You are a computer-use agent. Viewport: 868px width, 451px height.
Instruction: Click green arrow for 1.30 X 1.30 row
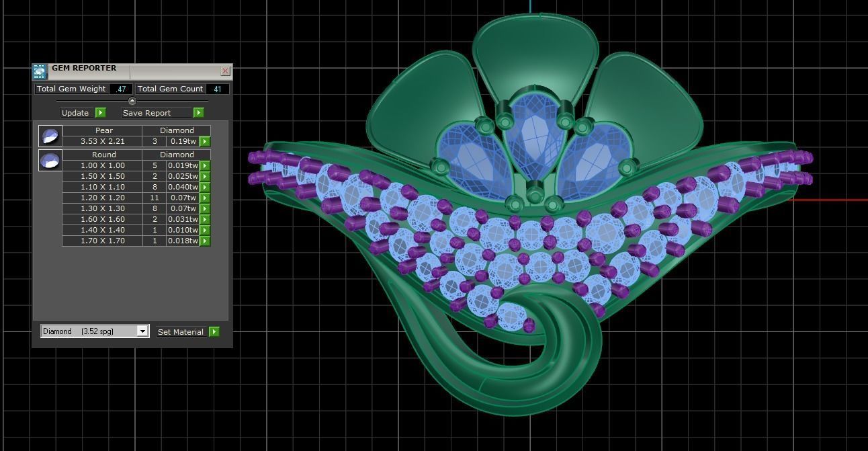pos(205,208)
